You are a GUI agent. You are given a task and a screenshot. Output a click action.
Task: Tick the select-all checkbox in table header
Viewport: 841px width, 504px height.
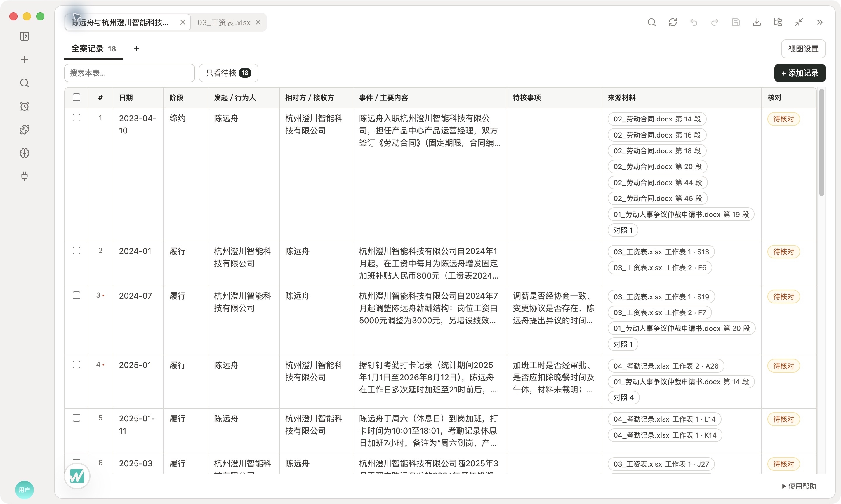77,98
